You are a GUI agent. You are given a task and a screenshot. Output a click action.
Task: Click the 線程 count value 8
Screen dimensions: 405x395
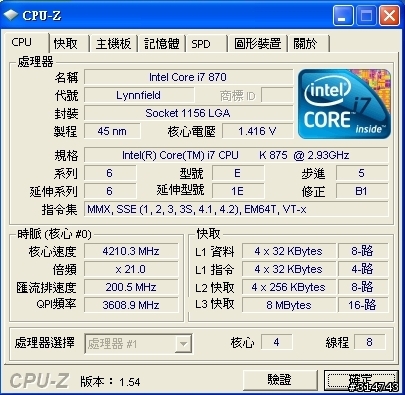[x=369, y=342]
